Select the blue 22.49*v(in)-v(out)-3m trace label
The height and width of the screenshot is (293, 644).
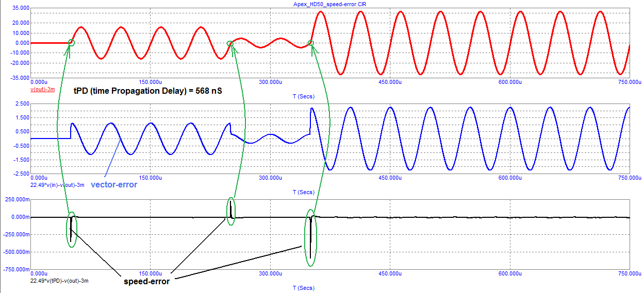(57, 184)
